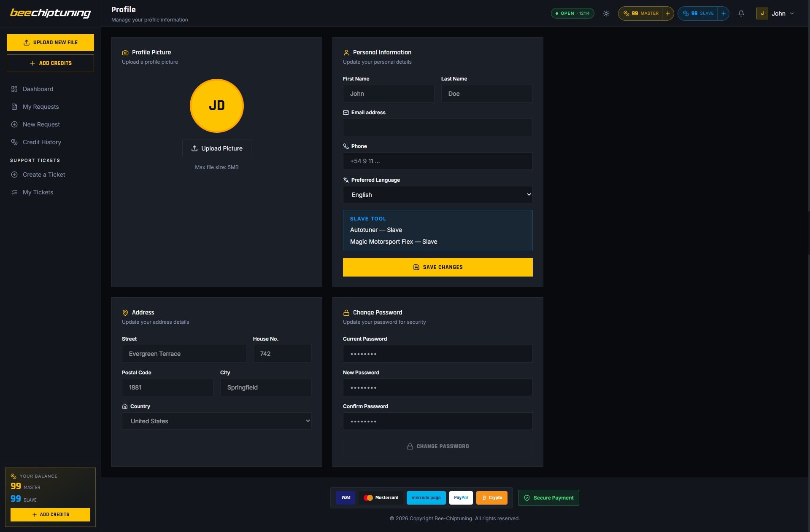Open Dashboard in the sidebar
The width and height of the screenshot is (810, 532).
tap(50, 89)
